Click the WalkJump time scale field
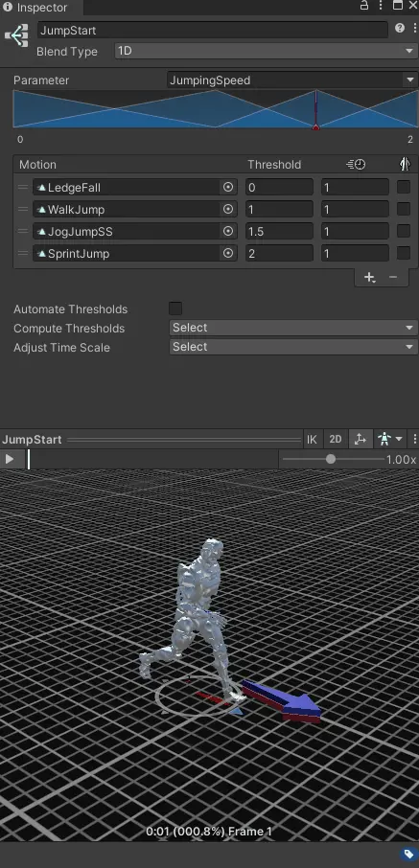 (355, 209)
